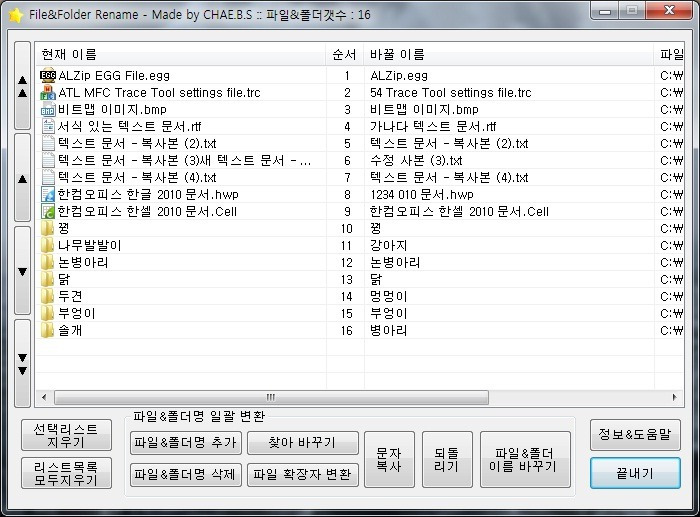This screenshot has width=700, height=517.
Task: Select new name 수정 사본 (3).txt
Action: pyautogui.click(x=416, y=161)
